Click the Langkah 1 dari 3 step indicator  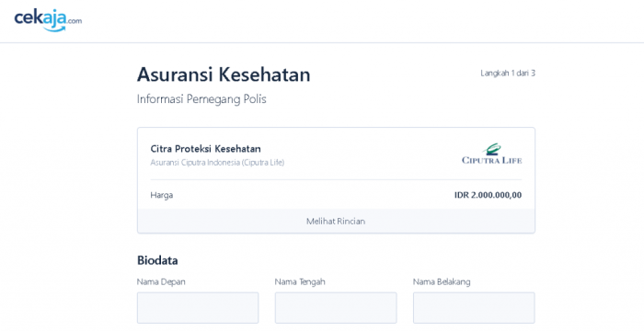click(508, 74)
